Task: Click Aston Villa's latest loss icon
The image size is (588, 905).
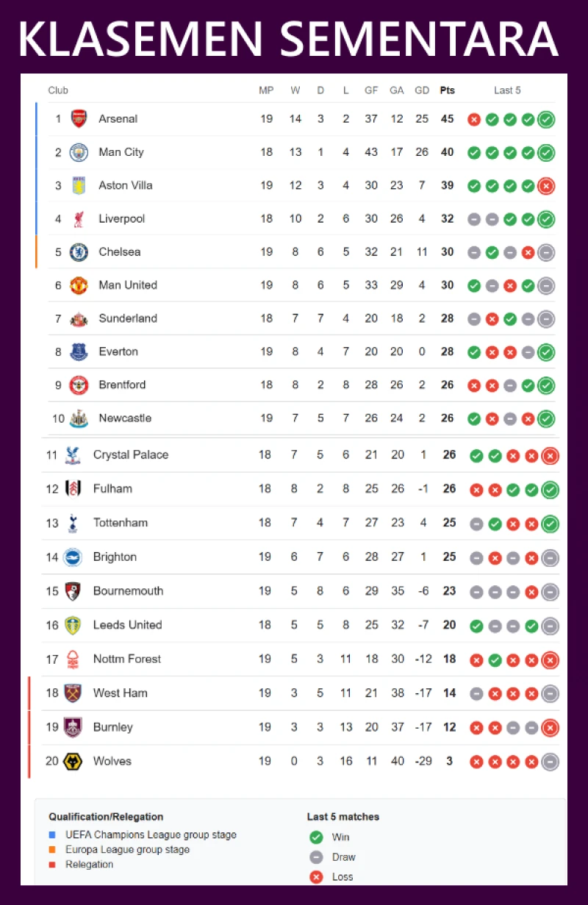Action: [x=545, y=186]
